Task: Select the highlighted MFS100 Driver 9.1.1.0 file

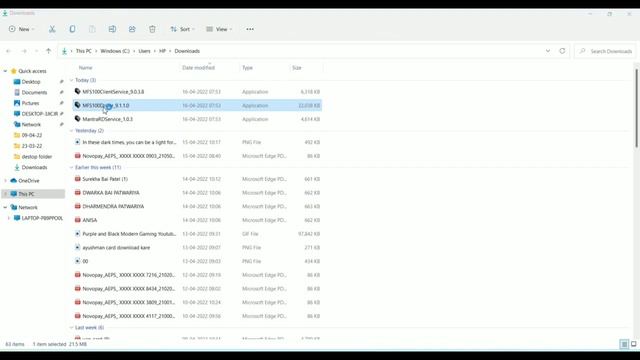Action: [x=198, y=105]
